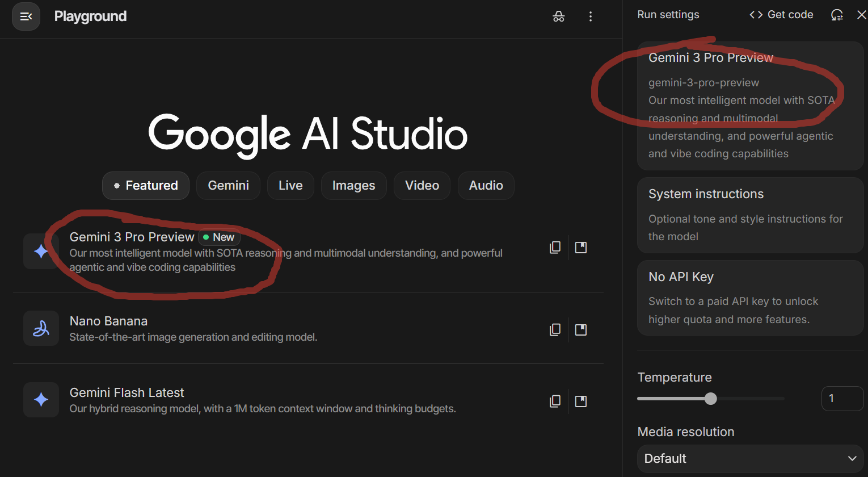
Task: Click the bookmark docs icon for Gemini 3 Pro
Action: click(x=581, y=248)
